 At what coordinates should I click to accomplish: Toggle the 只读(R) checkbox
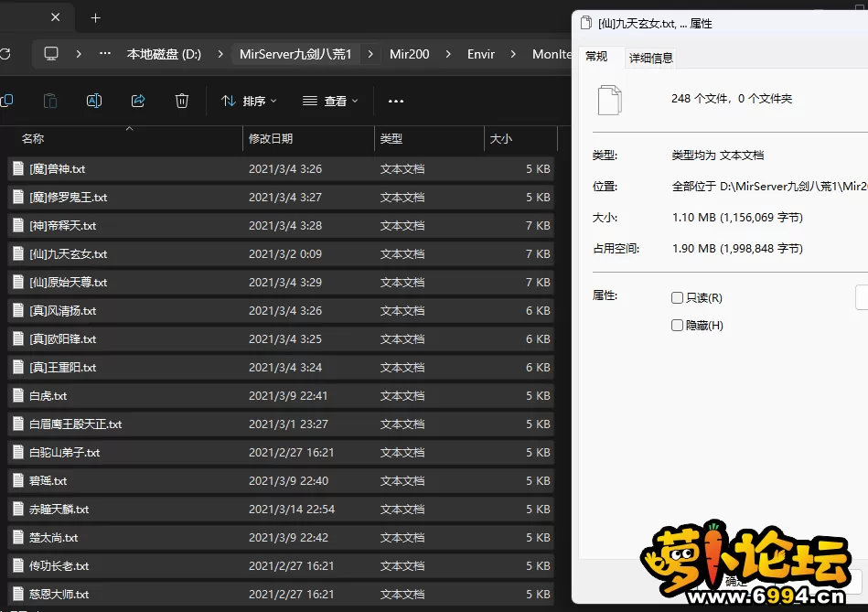(x=677, y=298)
